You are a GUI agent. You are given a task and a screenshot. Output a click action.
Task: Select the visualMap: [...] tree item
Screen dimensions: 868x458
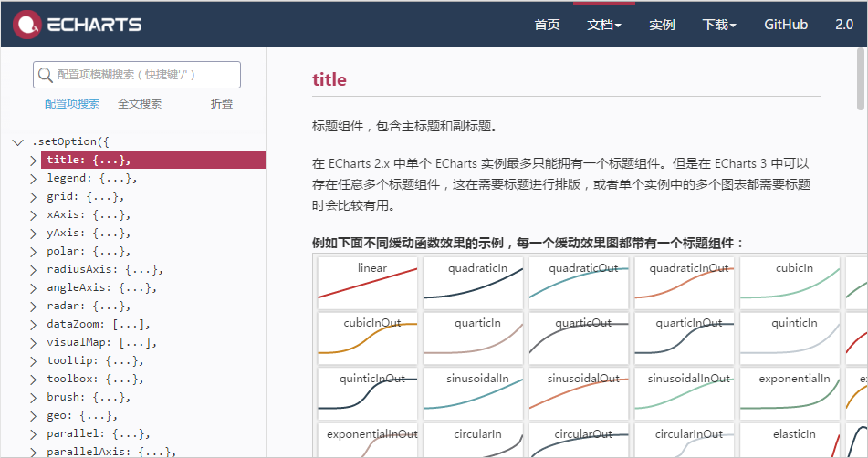[102, 342]
